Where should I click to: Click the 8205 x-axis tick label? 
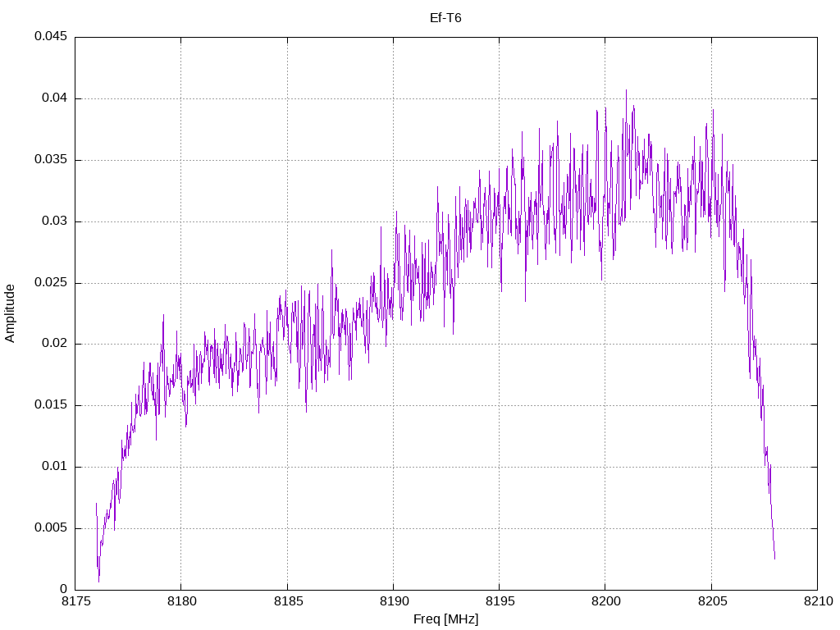point(713,601)
